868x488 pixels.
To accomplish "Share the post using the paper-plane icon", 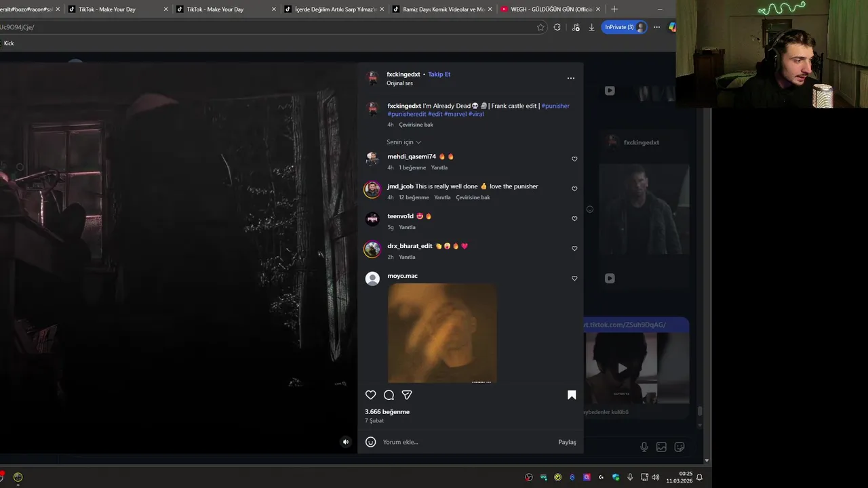I will [407, 395].
